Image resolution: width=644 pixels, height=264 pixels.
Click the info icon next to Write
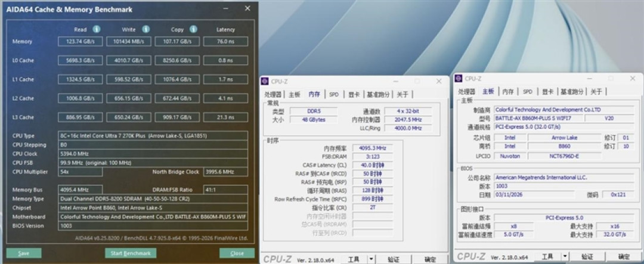point(146,29)
